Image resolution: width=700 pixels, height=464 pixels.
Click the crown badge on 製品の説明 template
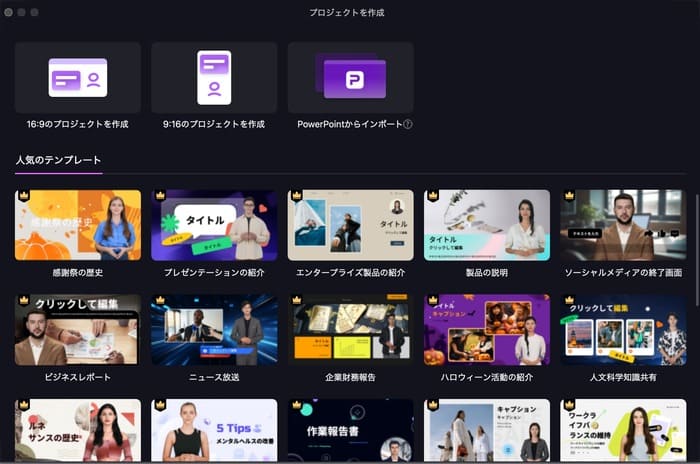pyautogui.click(x=433, y=195)
